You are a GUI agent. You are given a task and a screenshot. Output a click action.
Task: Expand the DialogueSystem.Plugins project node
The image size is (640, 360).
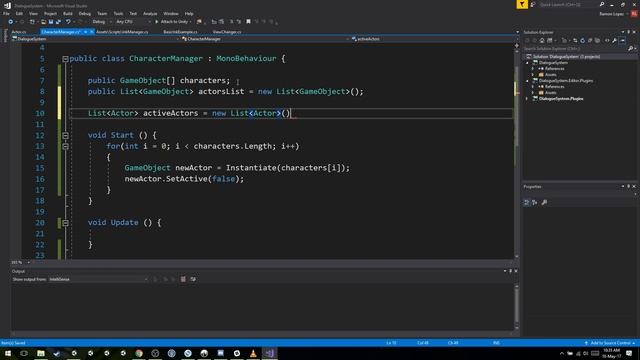[x=527, y=99]
